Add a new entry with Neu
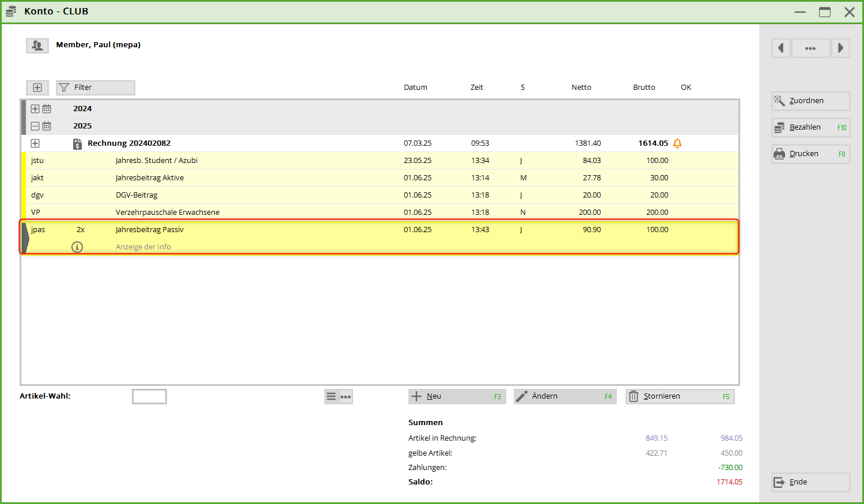 [x=457, y=396]
